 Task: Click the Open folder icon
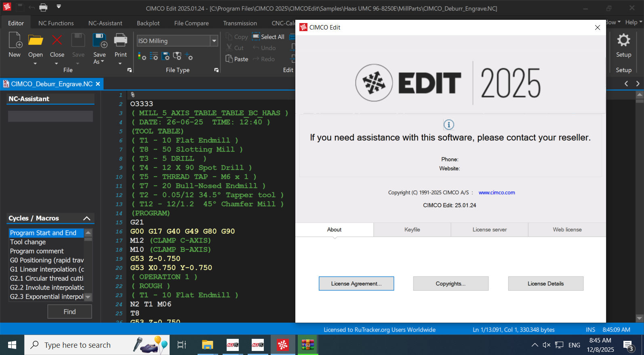point(36,40)
